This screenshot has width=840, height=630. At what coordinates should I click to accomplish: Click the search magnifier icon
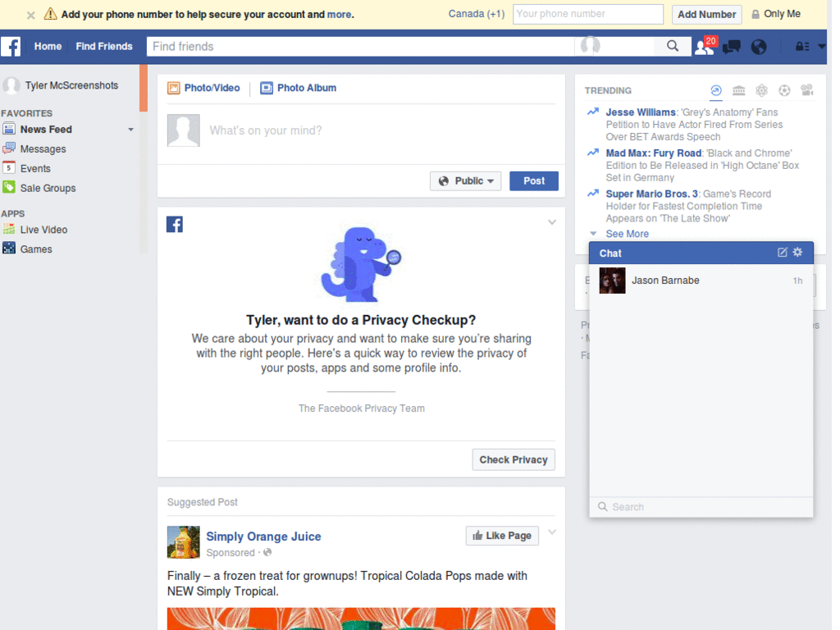(673, 46)
